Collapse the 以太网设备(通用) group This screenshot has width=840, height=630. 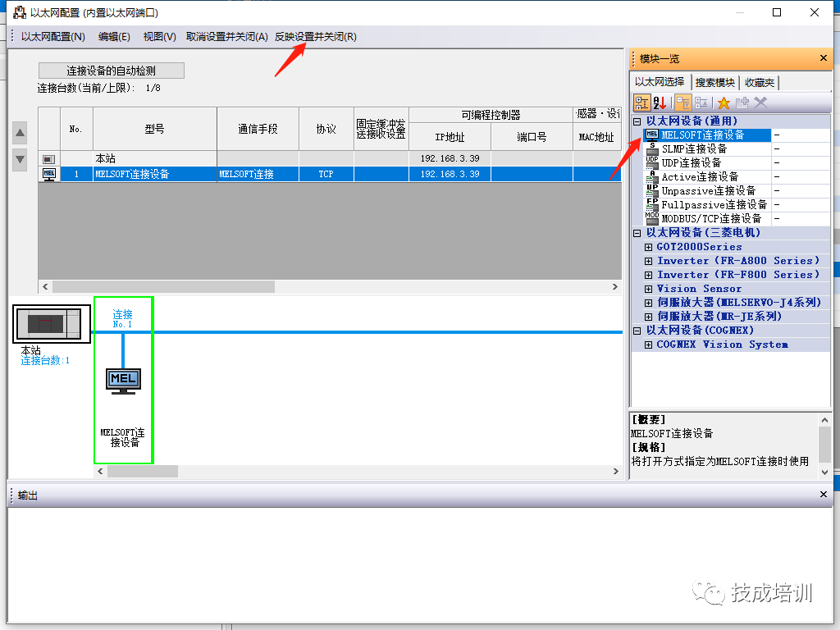[637, 121]
